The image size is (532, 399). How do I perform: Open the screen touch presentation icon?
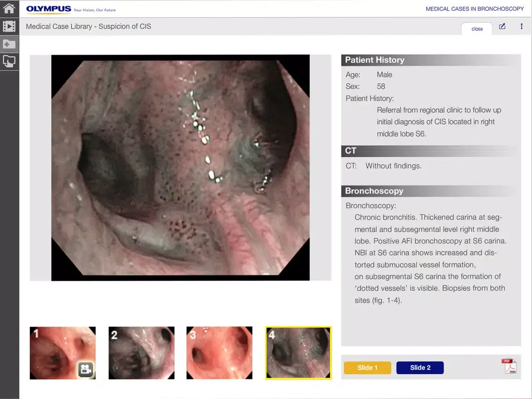point(9,61)
